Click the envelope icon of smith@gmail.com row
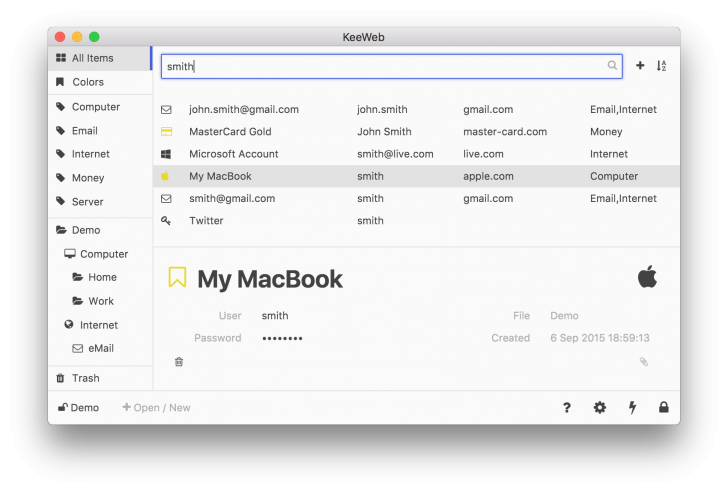Viewport: 728px width, 493px height. pyautogui.click(x=166, y=199)
